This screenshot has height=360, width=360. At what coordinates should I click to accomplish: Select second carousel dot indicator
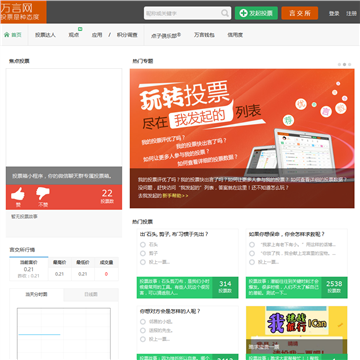(344, 64)
